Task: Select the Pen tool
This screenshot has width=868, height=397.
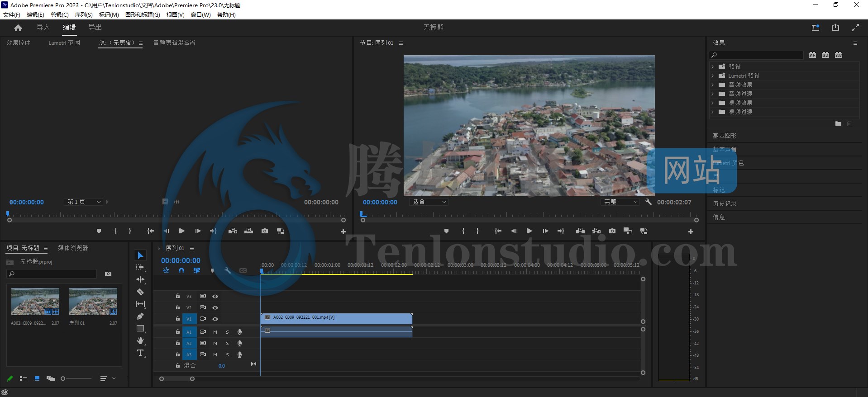Action: click(140, 316)
